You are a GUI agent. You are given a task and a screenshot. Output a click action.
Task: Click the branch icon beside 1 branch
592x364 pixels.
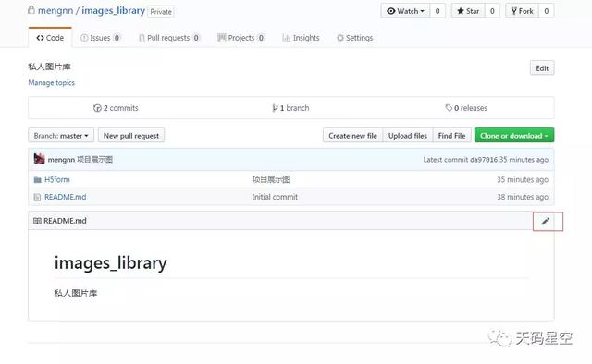pos(275,108)
